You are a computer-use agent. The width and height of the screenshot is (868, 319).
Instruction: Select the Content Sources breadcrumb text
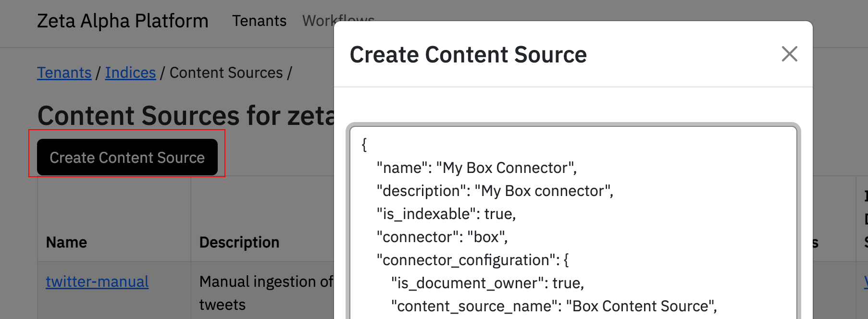pos(226,73)
